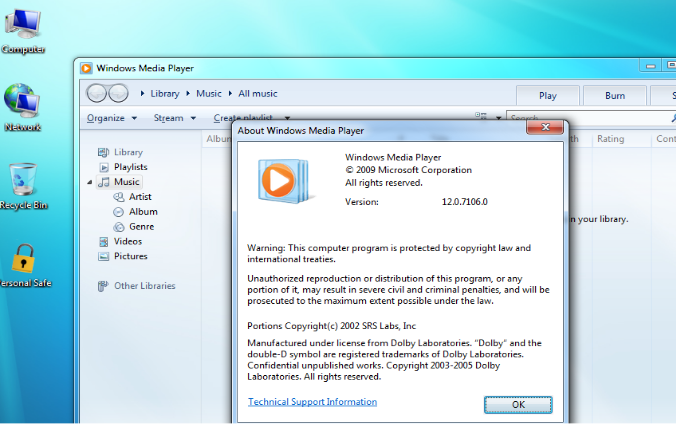Click the Playlists icon in the sidebar
This screenshot has width=676, height=429.
pos(104,167)
